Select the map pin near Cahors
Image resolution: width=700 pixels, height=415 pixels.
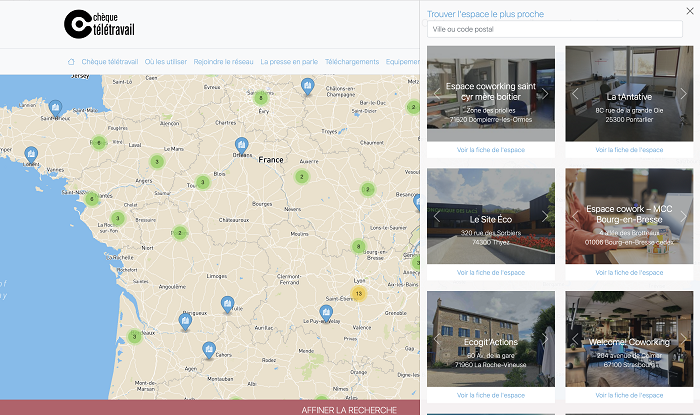coord(209,349)
